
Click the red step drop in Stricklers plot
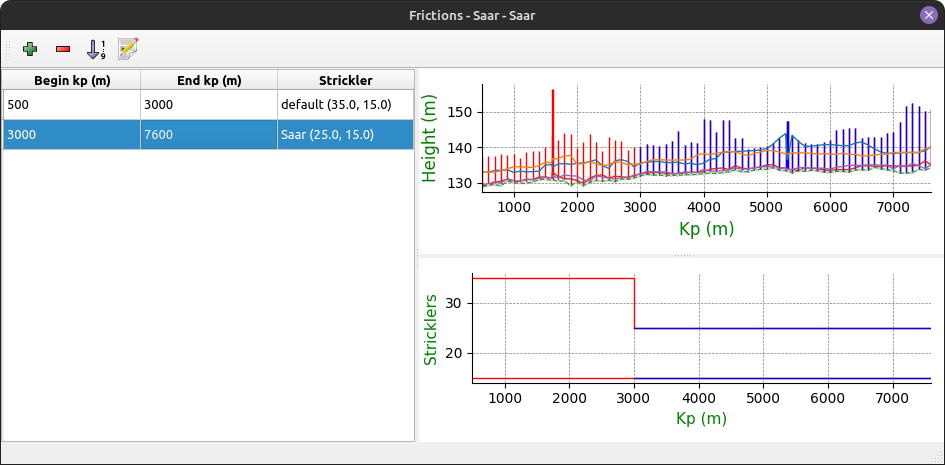click(x=635, y=303)
